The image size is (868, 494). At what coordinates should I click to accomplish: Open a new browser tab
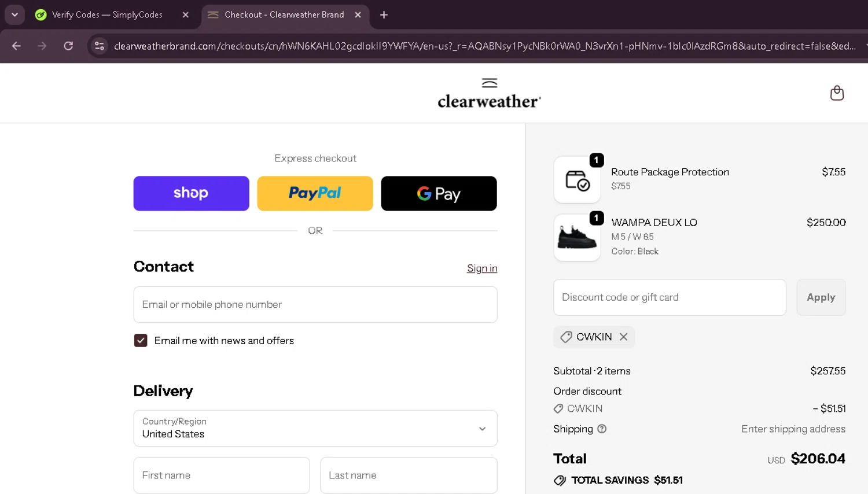tap(384, 15)
